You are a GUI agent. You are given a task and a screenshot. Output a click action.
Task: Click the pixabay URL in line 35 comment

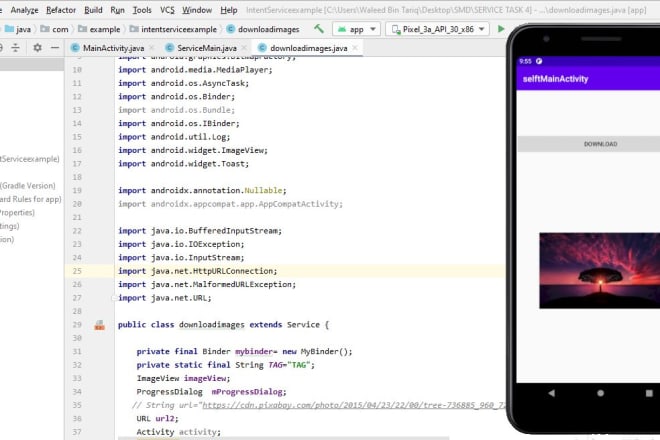click(x=354, y=405)
